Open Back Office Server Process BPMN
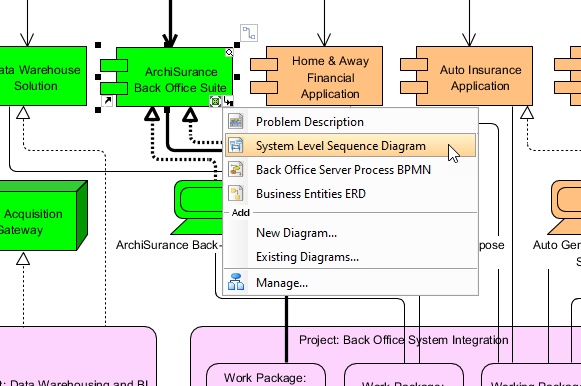The width and height of the screenshot is (581, 386). pyautogui.click(x=350, y=170)
